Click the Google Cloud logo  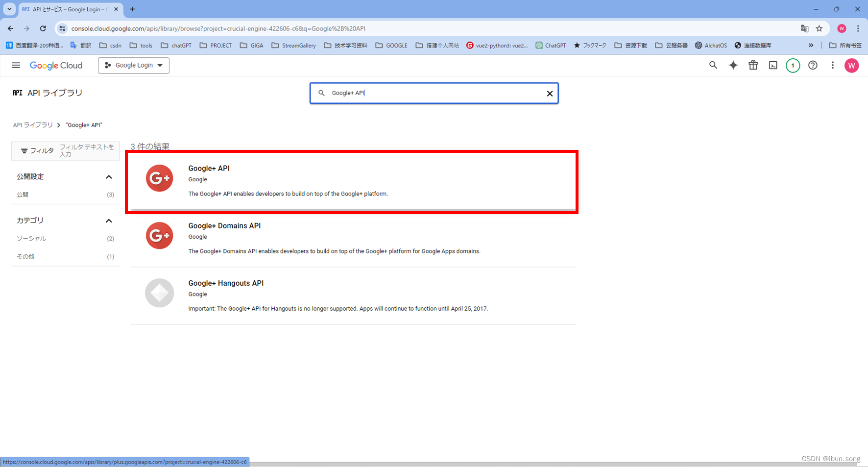tap(56, 65)
